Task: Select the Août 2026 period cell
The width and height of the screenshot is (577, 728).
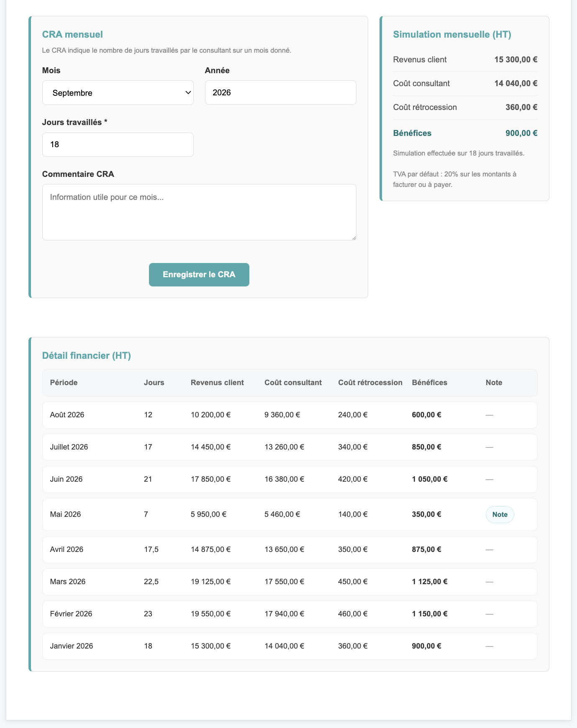Action: tap(67, 415)
